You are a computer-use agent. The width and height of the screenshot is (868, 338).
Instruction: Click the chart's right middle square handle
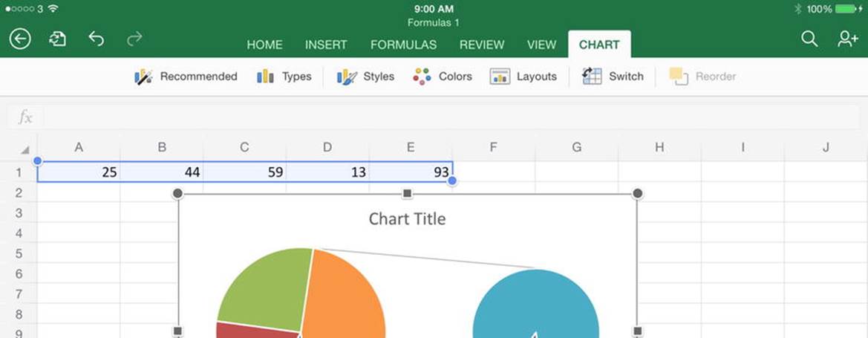[637, 331]
